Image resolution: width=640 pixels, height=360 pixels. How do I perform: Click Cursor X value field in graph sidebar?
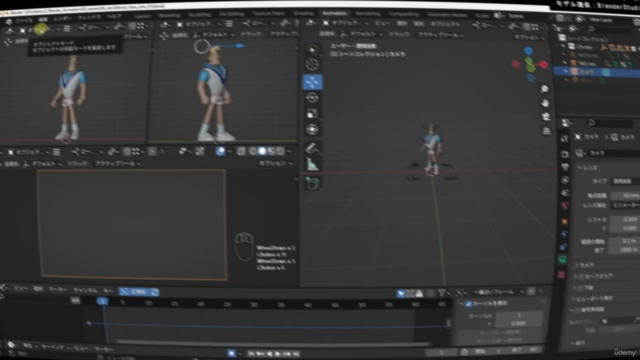519,316
